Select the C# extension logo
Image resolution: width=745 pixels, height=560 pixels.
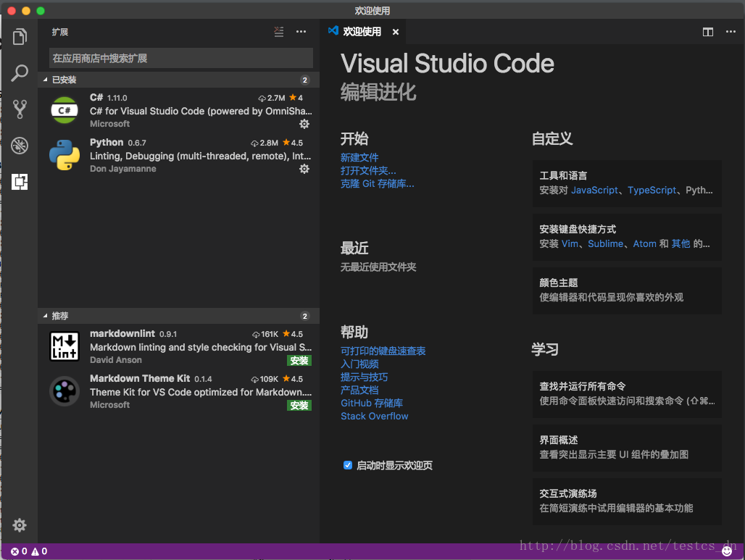64,110
